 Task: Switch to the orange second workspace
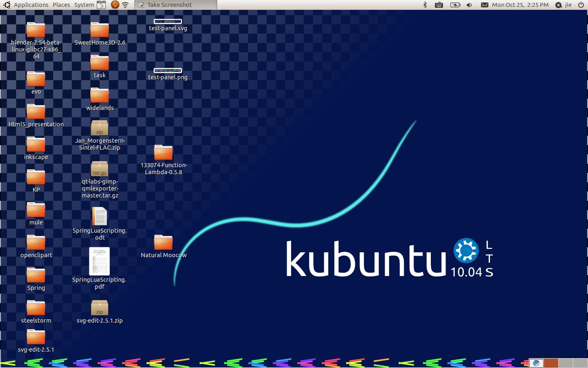551,363
